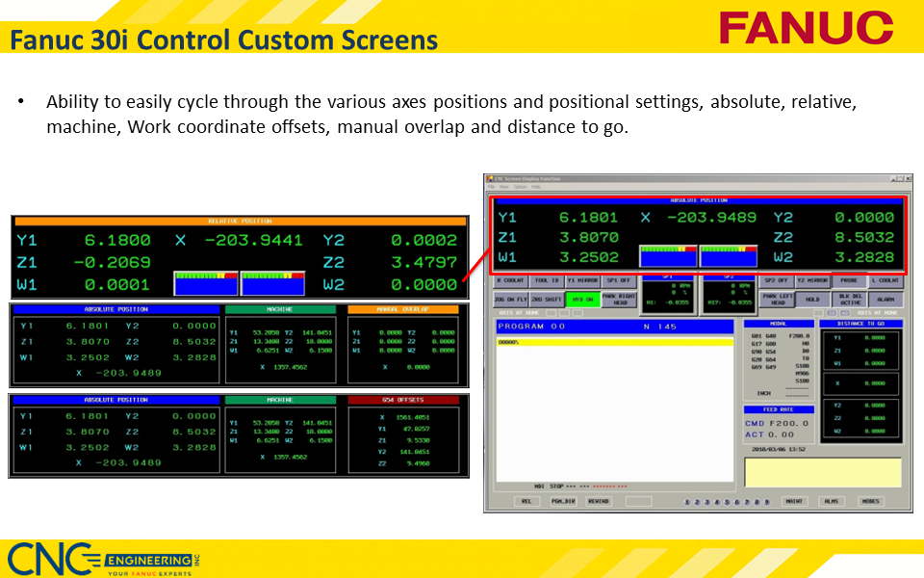
Task: Open the File menu
Action: pyautogui.click(x=494, y=187)
